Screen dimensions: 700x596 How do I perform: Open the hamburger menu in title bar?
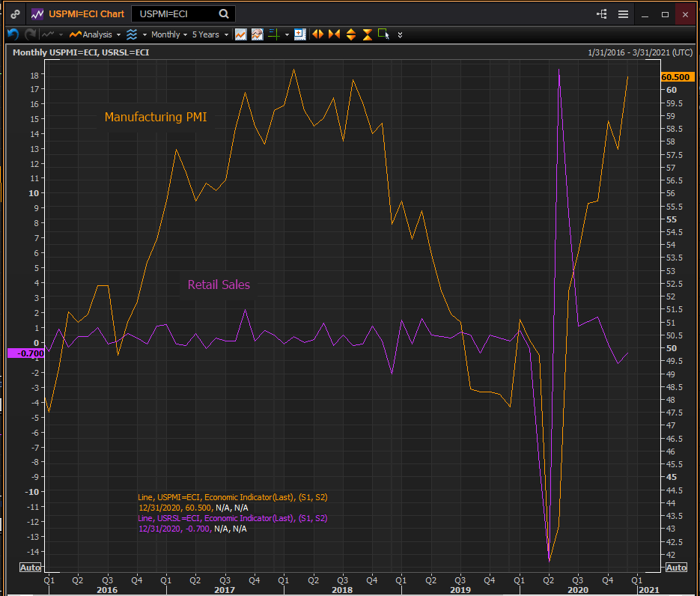(x=623, y=13)
